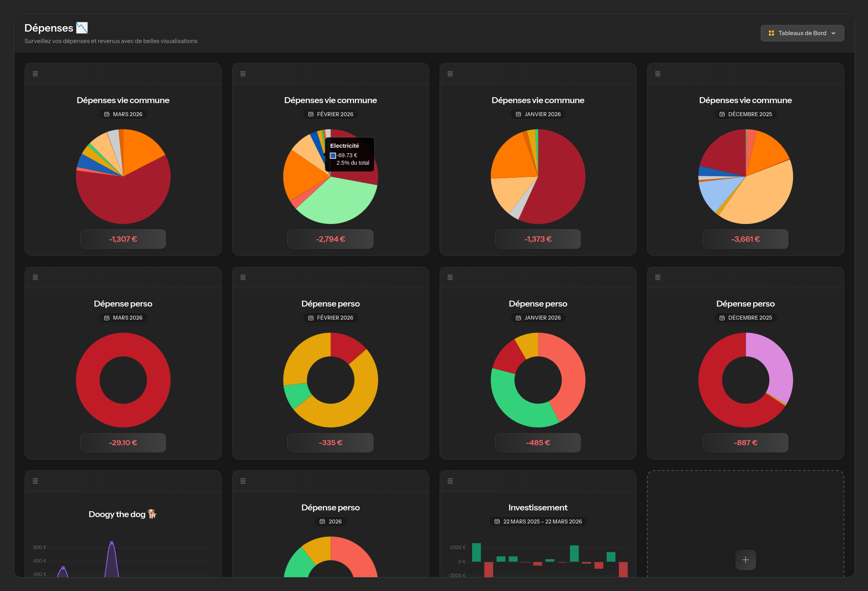Click the plus button to add a new widget
The height and width of the screenshot is (591, 868).
[x=745, y=559]
